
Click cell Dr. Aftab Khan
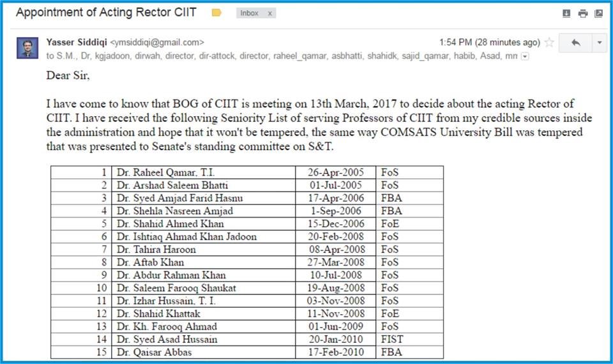[x=203, y=262]
